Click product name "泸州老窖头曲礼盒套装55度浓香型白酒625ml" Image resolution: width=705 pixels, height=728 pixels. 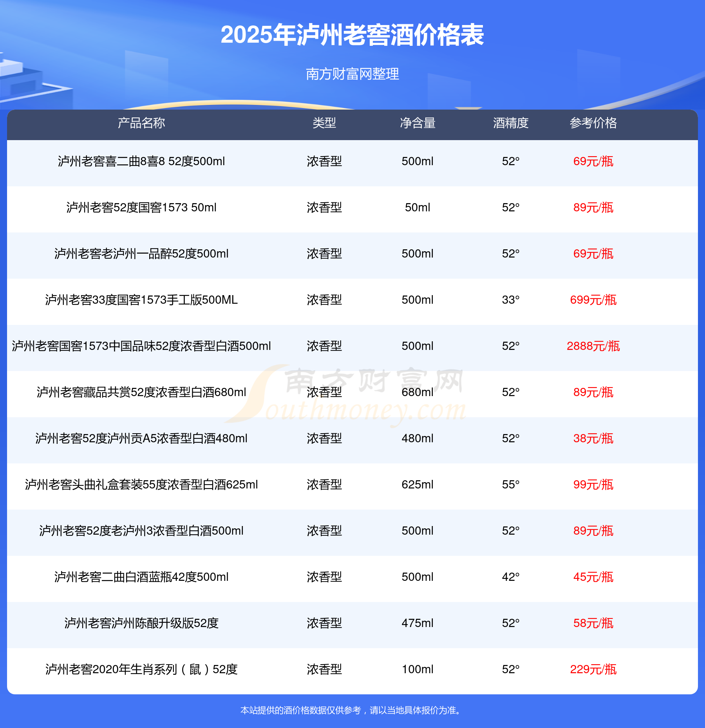pyautogui.click(x=141, y=485)
